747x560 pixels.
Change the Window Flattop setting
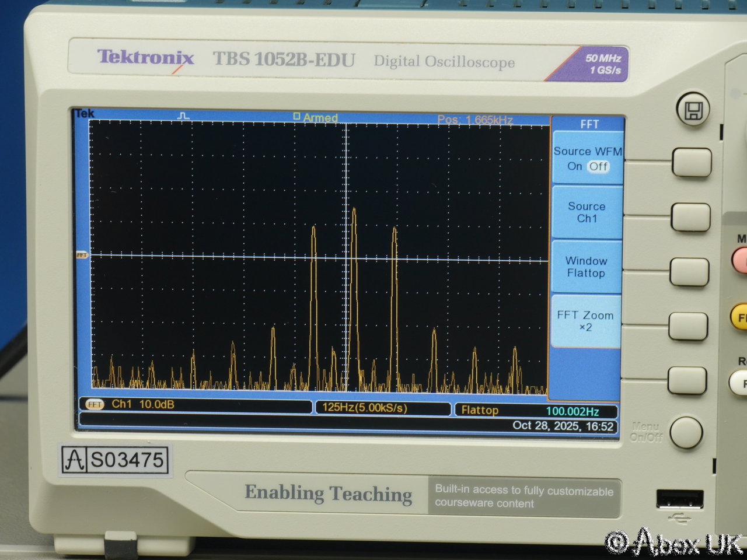tap(586, 267)
